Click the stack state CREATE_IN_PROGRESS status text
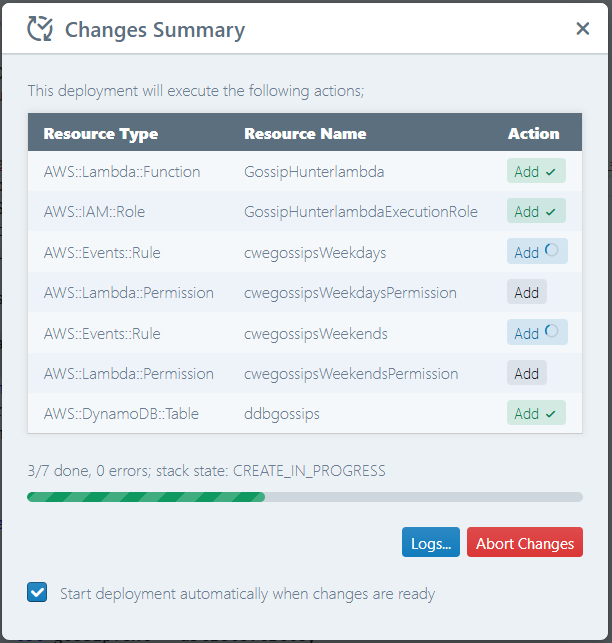This screenshot has height=643, width=612. coord(271,471)
